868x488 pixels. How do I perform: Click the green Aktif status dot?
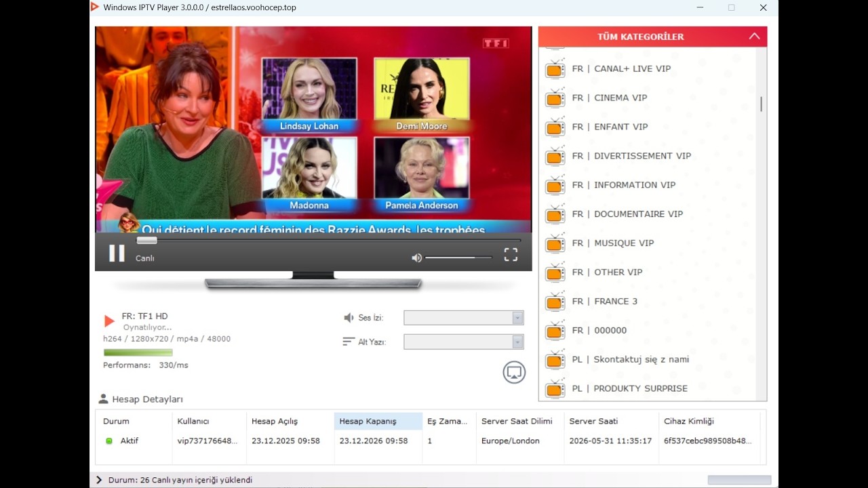tap(108, 441)
